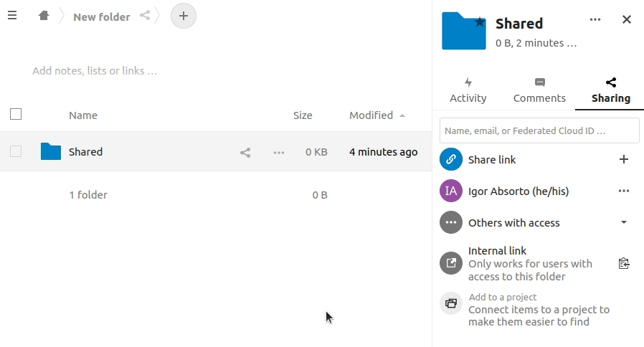Open the sidebar three-dot menu beside Shared title
Image resolution: width=644 pixels, height=347 pixels.
tap(595, 19)
